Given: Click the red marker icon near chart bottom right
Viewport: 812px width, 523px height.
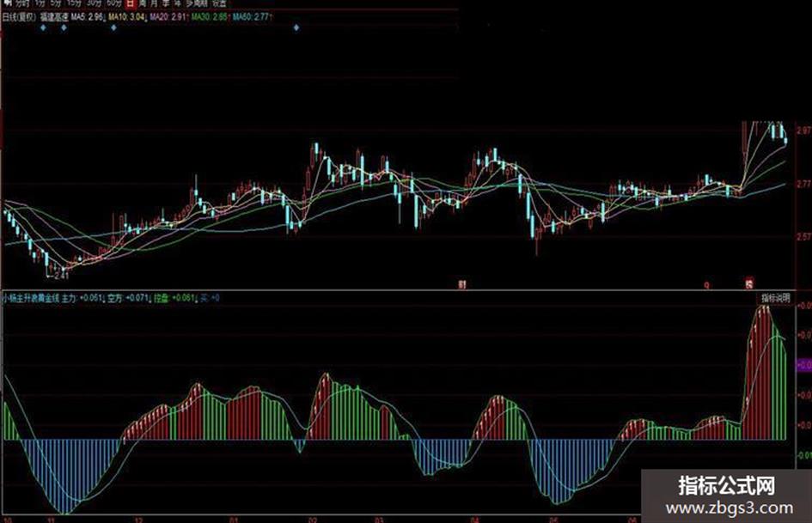Looking at the screenshot, I should point(748,283).
